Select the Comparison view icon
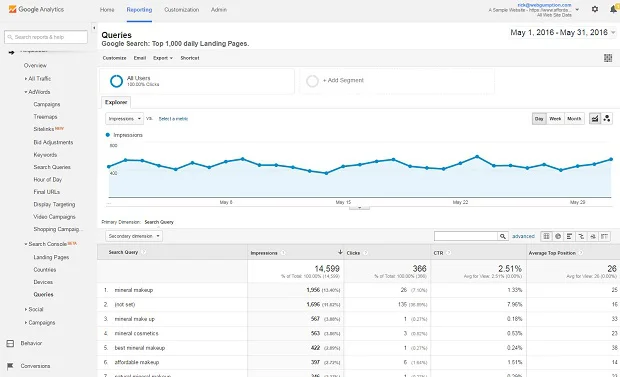The image size is (620, 377). click(581, 236)
